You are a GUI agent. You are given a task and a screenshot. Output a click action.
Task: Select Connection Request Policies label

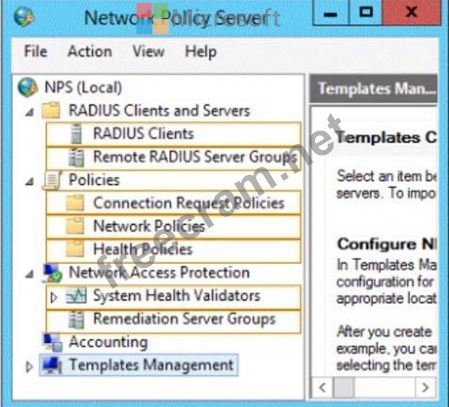189,203
